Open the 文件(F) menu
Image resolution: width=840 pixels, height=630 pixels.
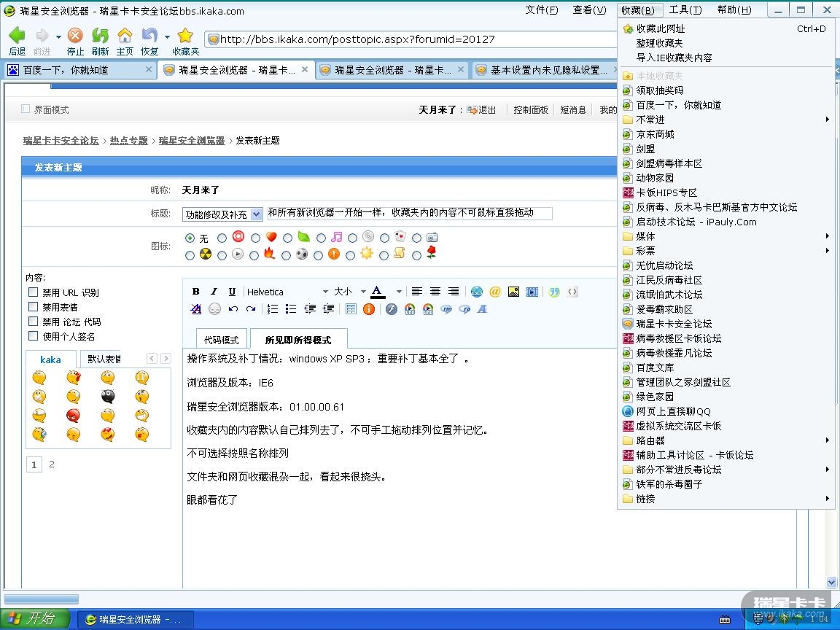coord(541,9)
